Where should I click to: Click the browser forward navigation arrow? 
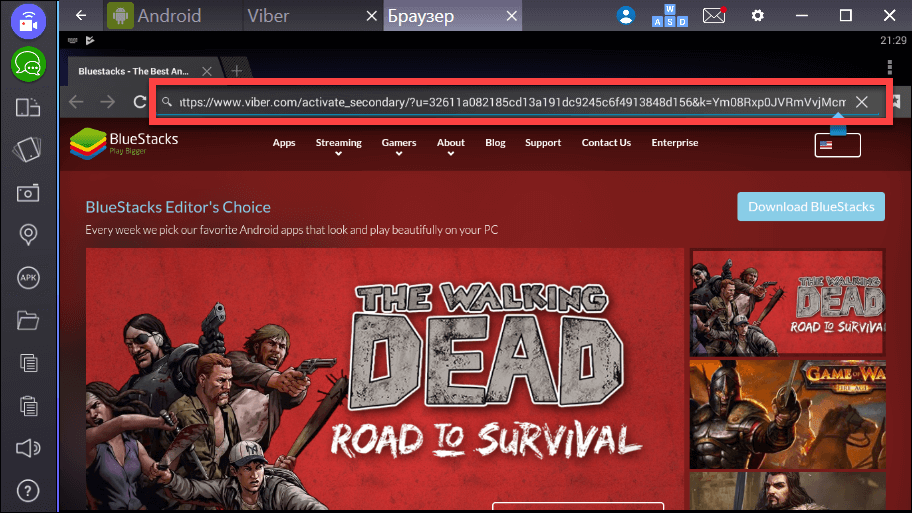click(108, 102)
